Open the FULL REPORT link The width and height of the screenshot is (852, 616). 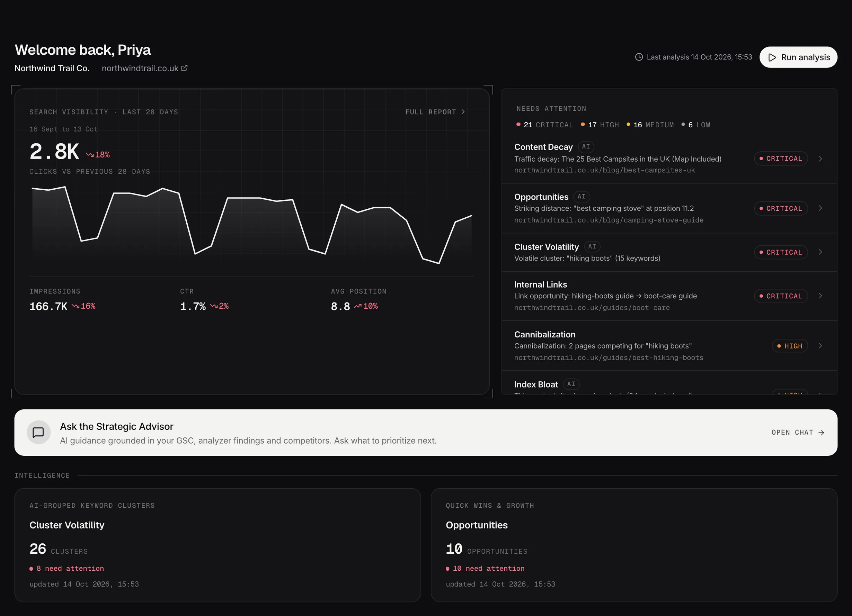click(435, 112)
